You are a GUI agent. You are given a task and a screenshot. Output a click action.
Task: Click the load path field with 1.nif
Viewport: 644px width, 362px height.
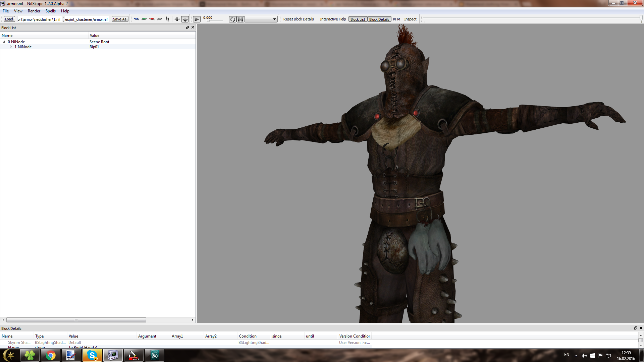point(39,19)
